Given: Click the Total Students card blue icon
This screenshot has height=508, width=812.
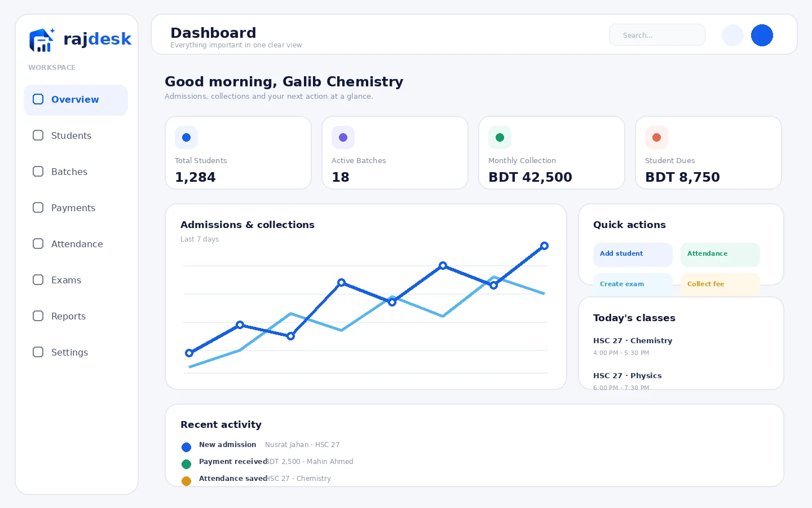Looking at the screenshot, I should pos(186,137).
